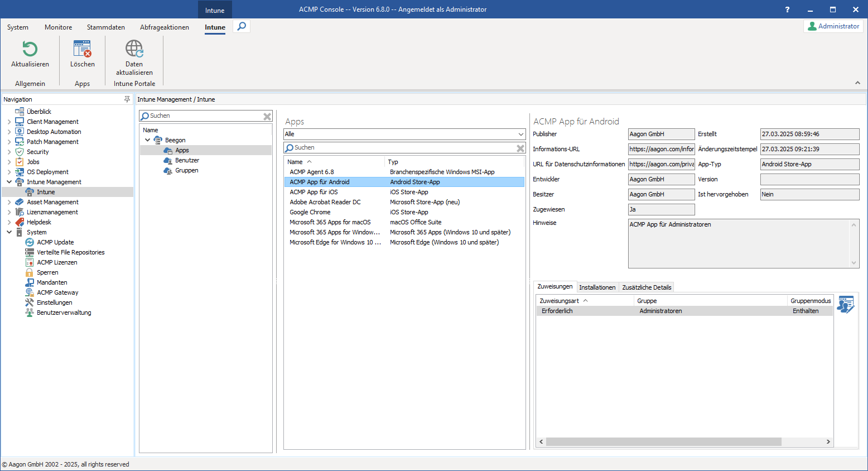Click the assignment editor icon beside the Zuweisungen table
This screenshot has width=868, height=471.
pyautogui.click(x=846, y=304)
